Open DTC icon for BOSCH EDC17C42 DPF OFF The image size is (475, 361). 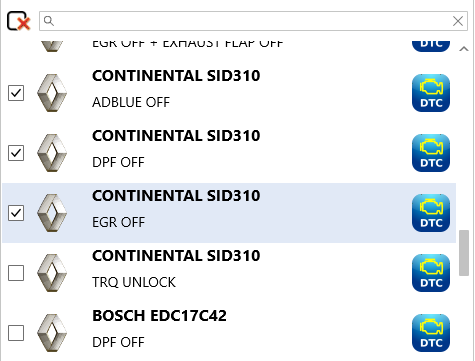coord(431,333)
